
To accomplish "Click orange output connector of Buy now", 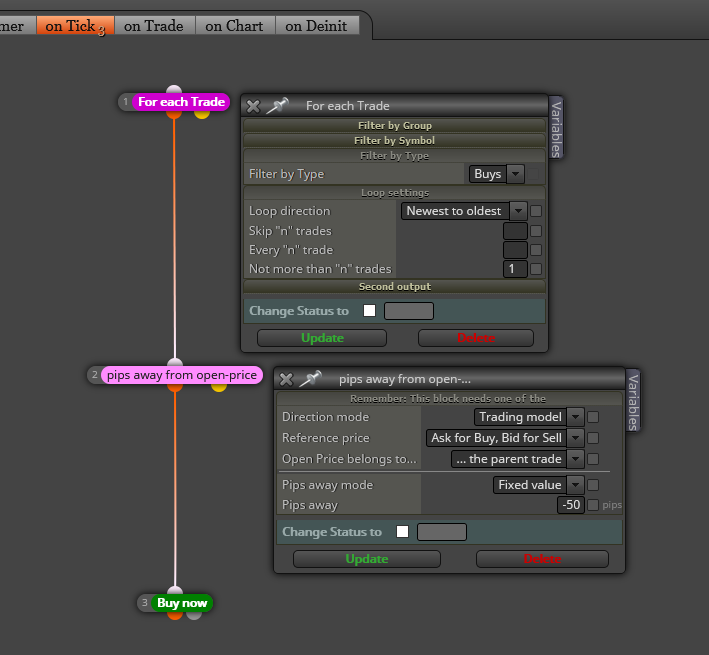I will click(175, 615).
